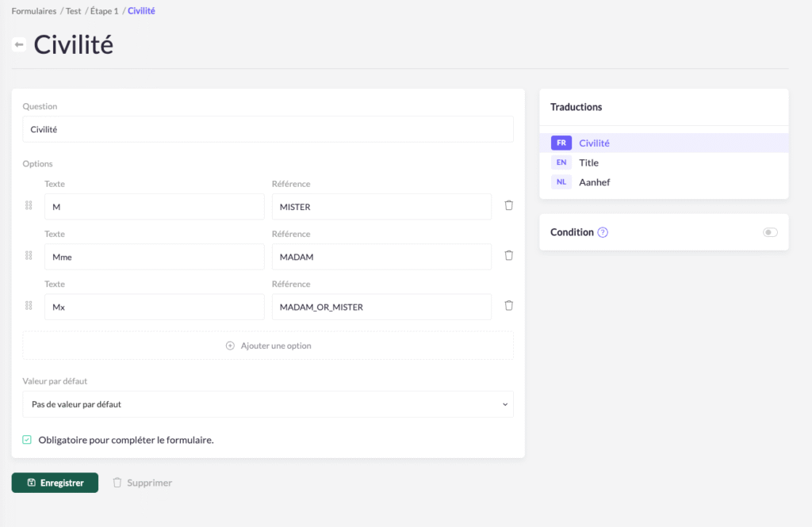Click Ajouter une option

point(267,346)
